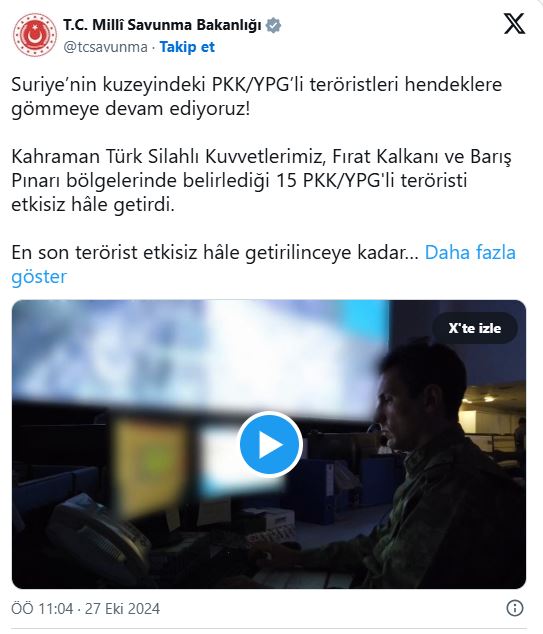Image resolution: width=543 pixels, height=634 pixels.
Task: Open the Millî Savunma Bakanlığı profile avatar
Action: tap(35, 35)
